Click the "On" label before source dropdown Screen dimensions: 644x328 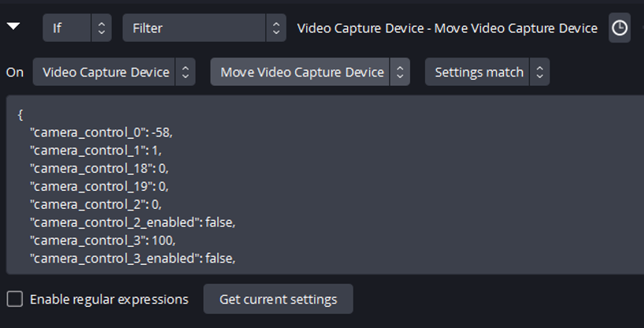15,73
